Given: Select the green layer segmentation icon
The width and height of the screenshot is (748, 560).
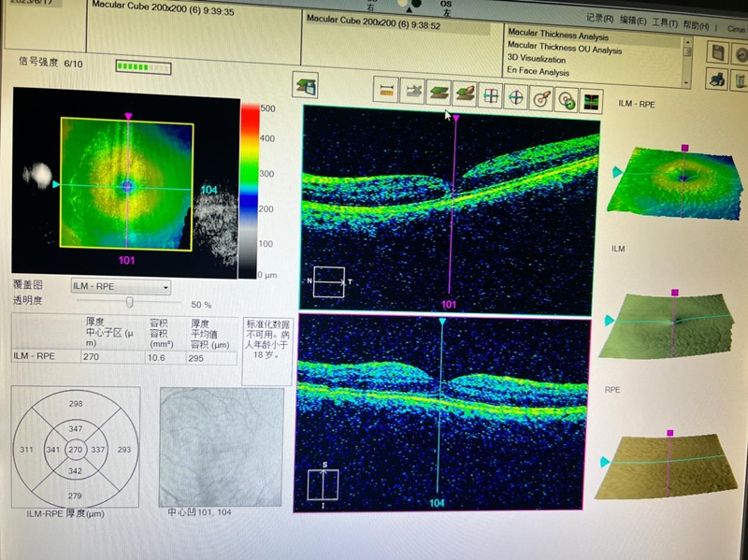Looking at the screenshot, I should click(438, 93).
